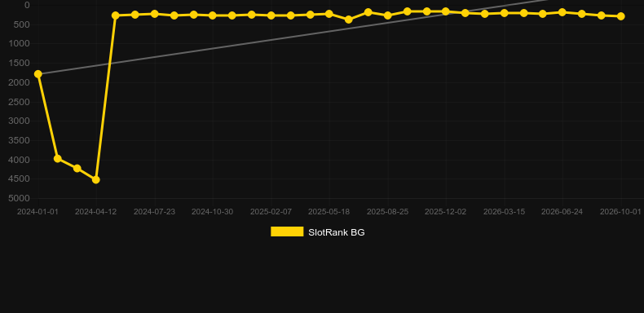Click the 3500 y-axis label

[20, 140]
